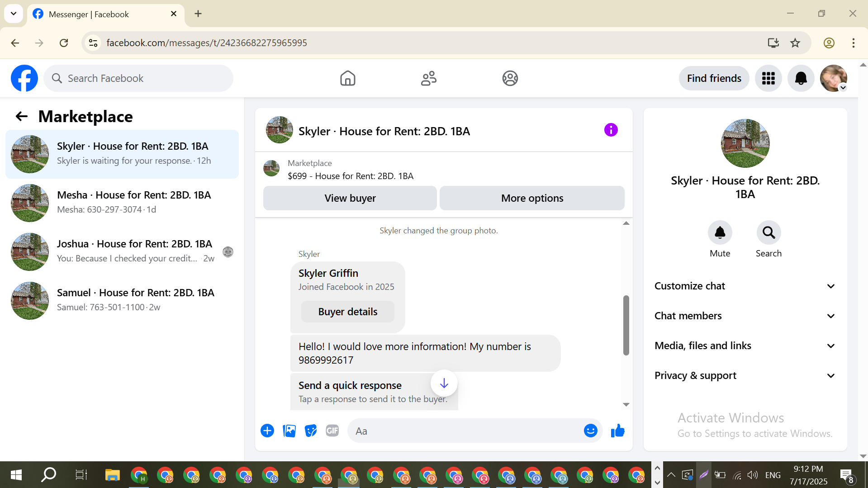The width and height of the screenshot is (868, 488).
Task: Focus the browser address bar URL
Action: [x=207, y=43]
